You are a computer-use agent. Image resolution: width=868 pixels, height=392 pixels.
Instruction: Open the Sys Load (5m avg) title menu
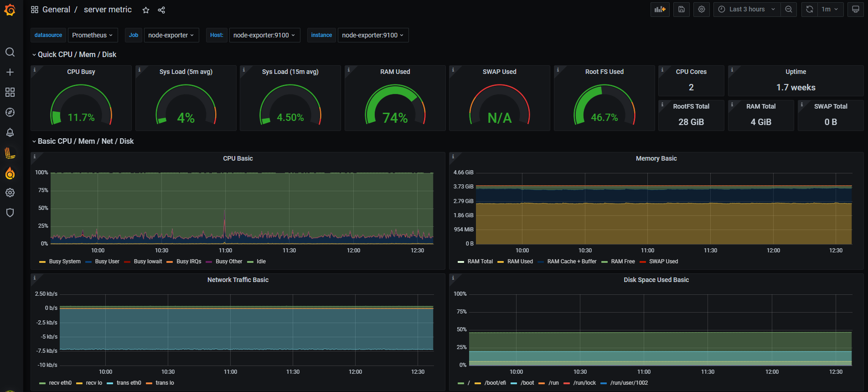186,72
